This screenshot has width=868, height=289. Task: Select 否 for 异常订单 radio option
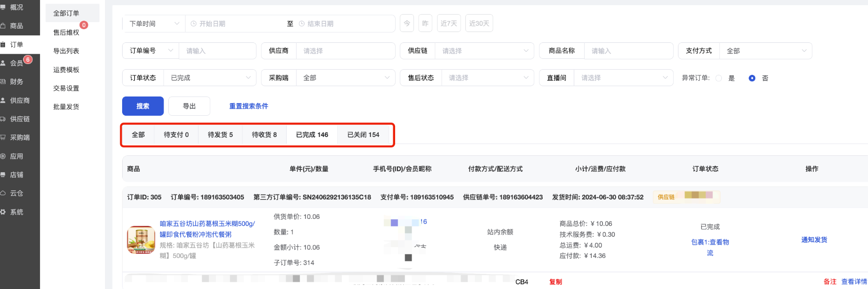click(x=752, y=78)
